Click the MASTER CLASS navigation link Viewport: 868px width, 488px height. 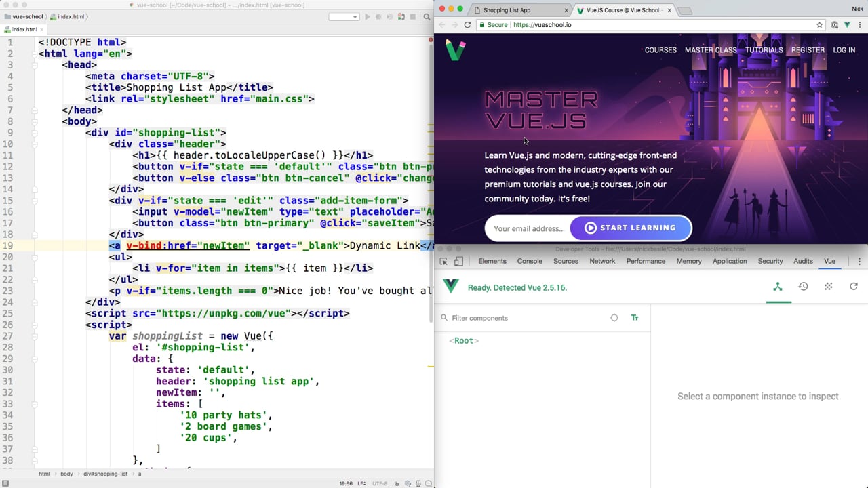(711, 50)
